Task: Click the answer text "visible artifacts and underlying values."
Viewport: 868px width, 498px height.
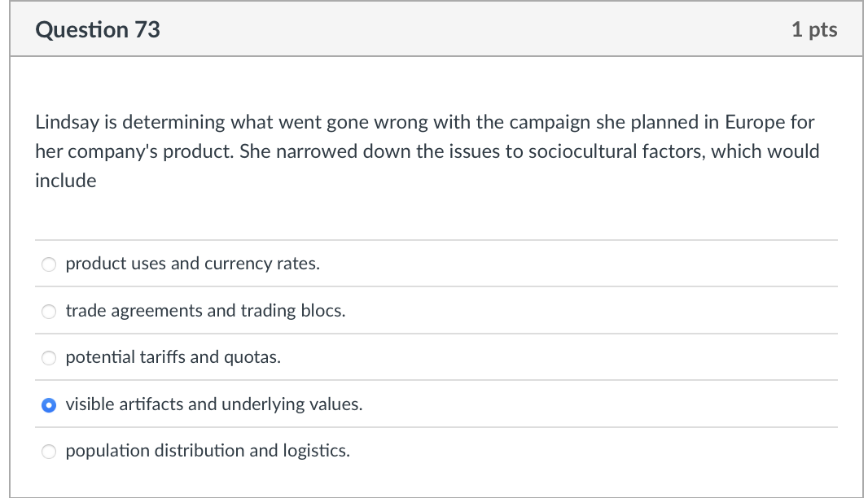Action: [213, 404]
